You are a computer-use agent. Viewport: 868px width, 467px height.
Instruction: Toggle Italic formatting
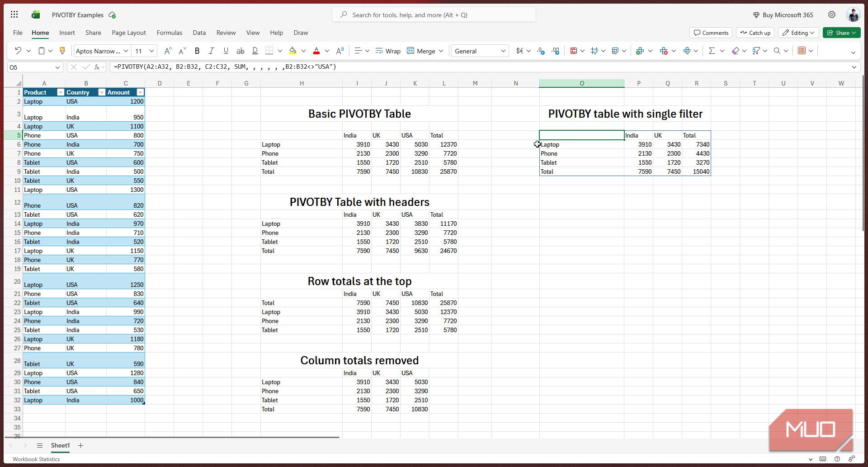[211, 51]
